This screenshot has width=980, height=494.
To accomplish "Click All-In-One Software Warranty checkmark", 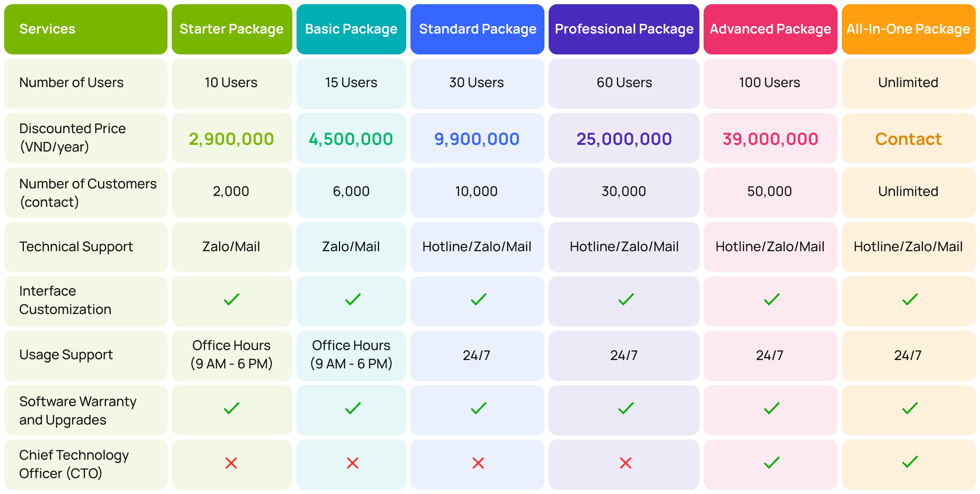I will pyautogui.click(x=910, y=408).
